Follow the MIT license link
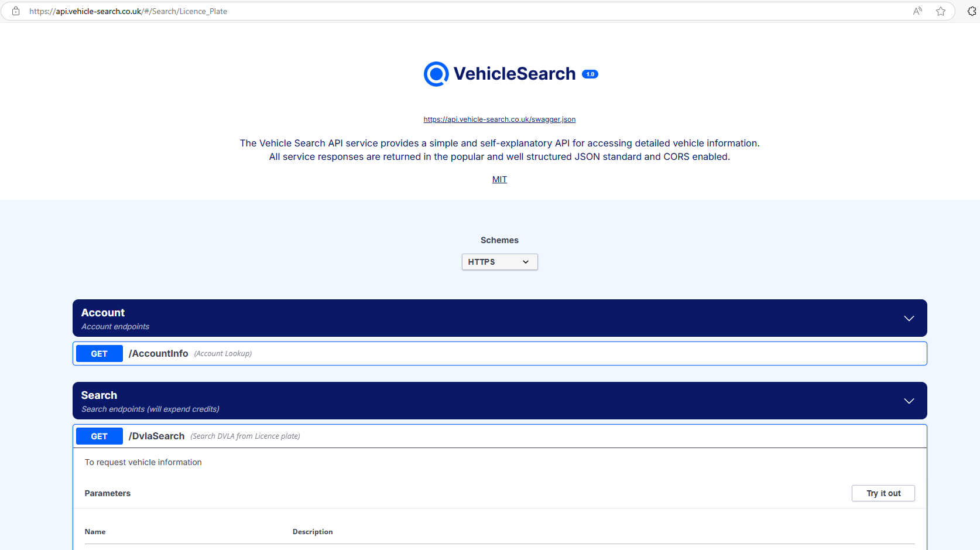Screen dimensions: 980x550 (499, 179)
